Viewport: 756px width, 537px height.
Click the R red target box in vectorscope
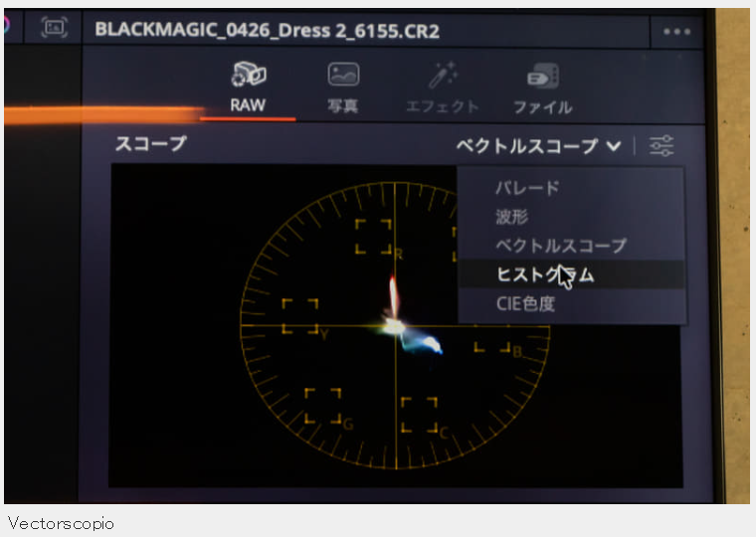(373, 237)
